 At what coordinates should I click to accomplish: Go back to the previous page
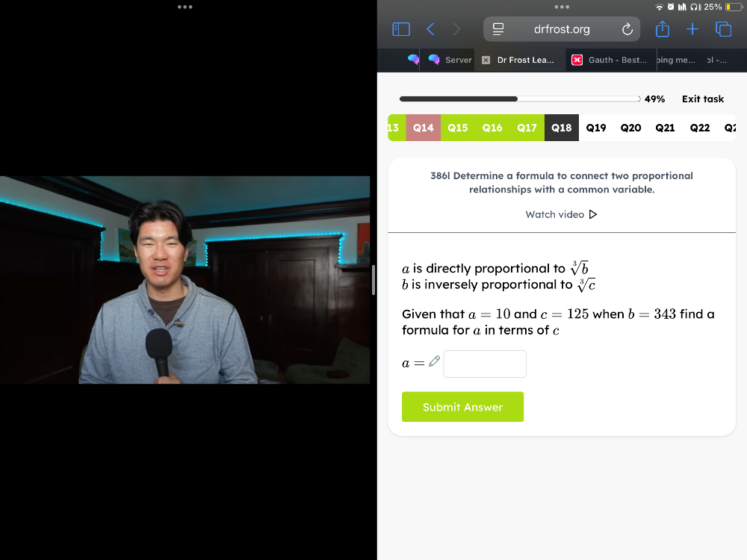point(430,29)
